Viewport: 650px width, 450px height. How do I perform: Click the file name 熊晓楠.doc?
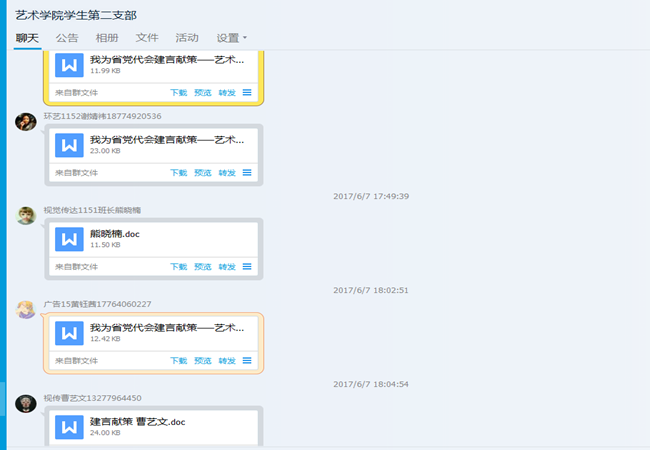click(115, 234)
